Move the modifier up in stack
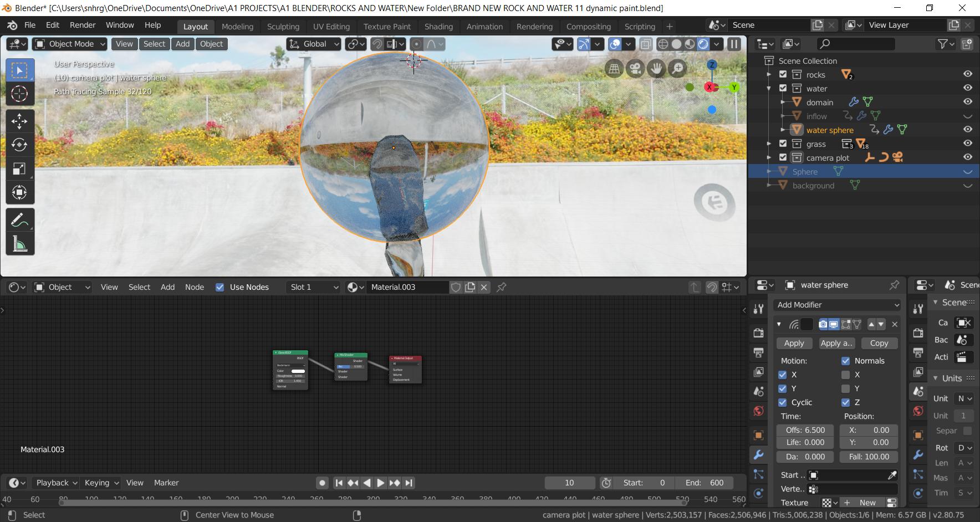 click(x=871, y=324)
